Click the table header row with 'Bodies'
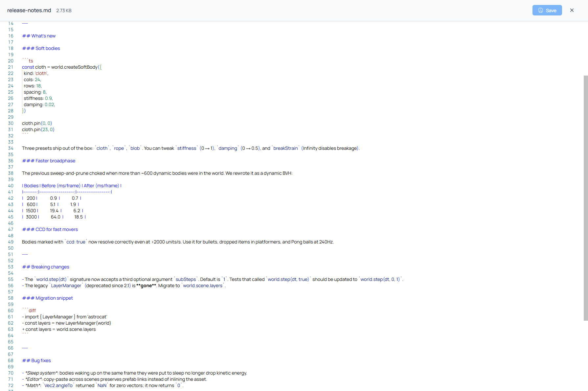 72,186
